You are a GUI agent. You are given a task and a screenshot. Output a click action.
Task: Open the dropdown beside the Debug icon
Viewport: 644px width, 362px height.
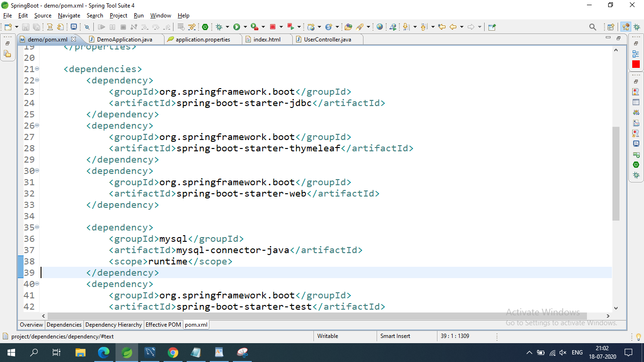(227, 27)
